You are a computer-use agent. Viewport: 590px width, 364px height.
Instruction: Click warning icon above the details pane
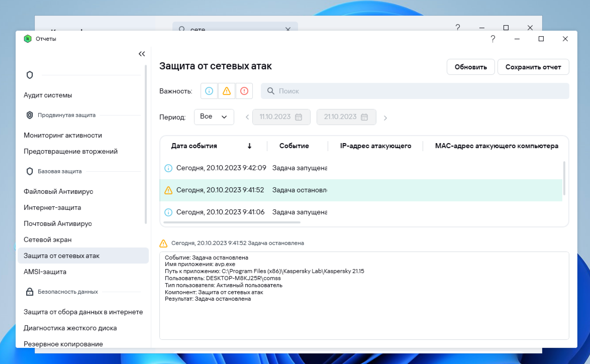[163, 244]
